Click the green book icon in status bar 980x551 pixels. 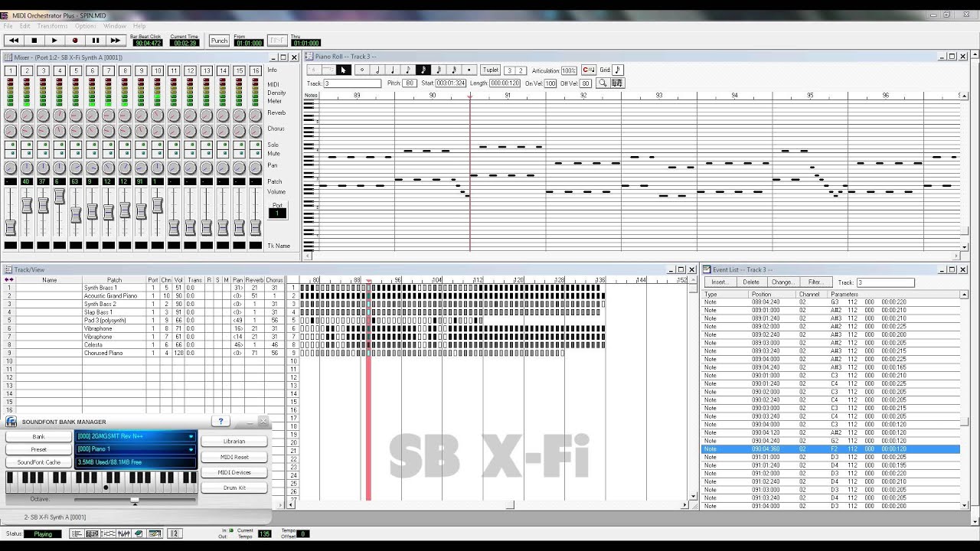(x=139, y=533)
